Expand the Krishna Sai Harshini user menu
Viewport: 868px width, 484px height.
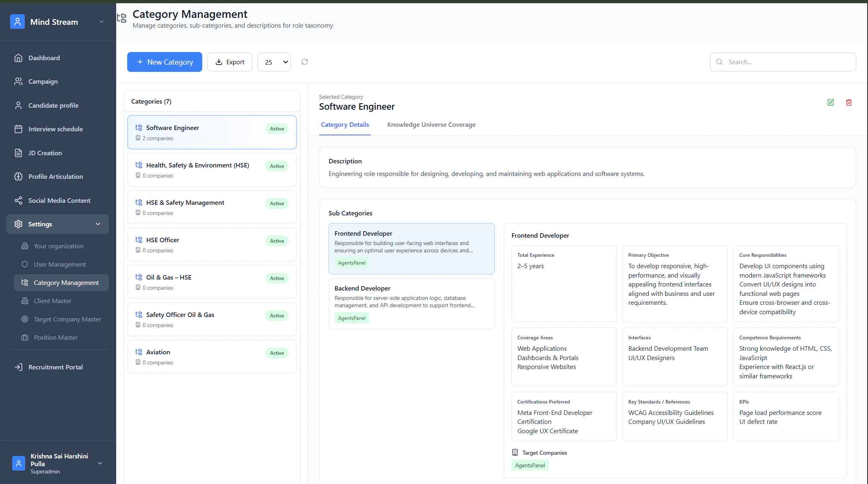100,463
